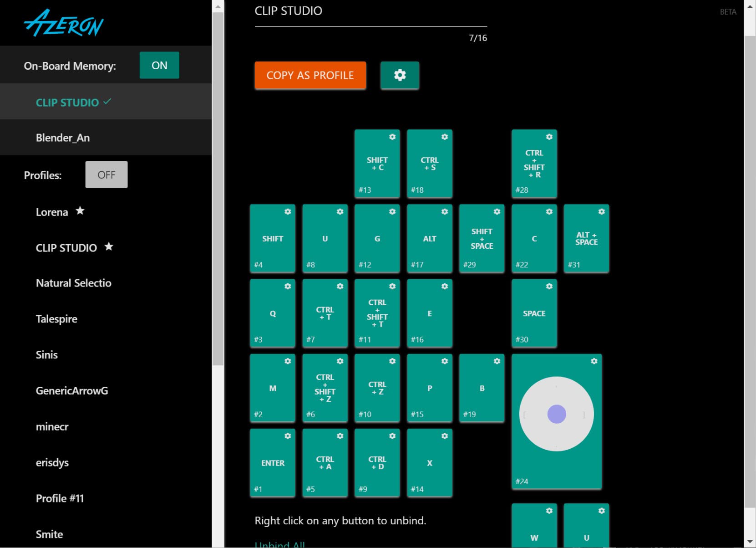Toggle On-Board Memory ON switch
Viewport: 756px width, 548px height.
click(x=159, y=65)
